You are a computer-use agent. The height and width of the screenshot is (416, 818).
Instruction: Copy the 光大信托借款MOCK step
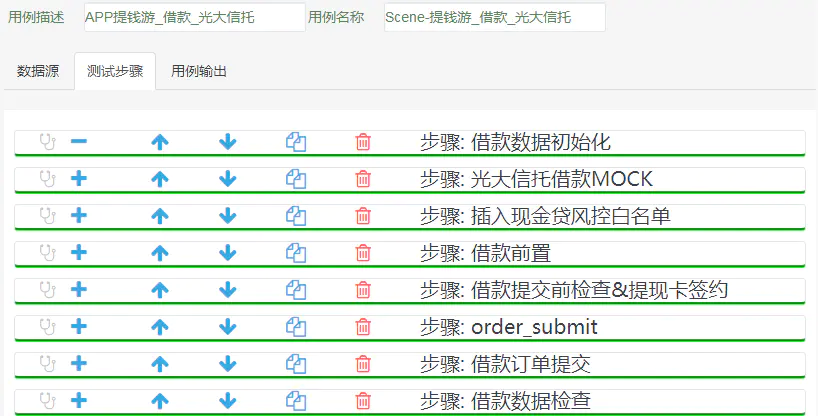click(x=296, y=179)
